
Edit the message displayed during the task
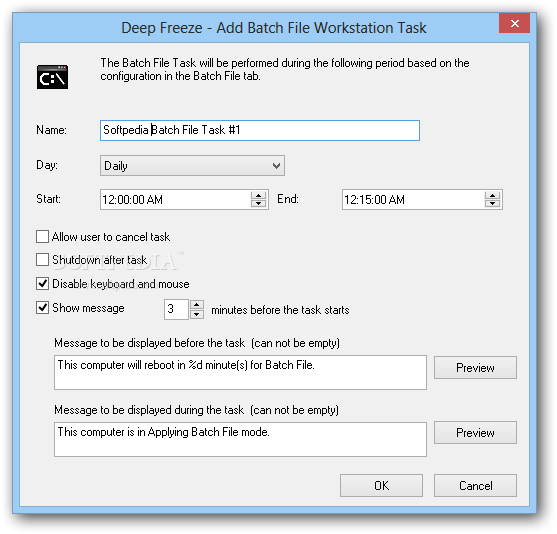pyautogui.click(x=240, y=439)
